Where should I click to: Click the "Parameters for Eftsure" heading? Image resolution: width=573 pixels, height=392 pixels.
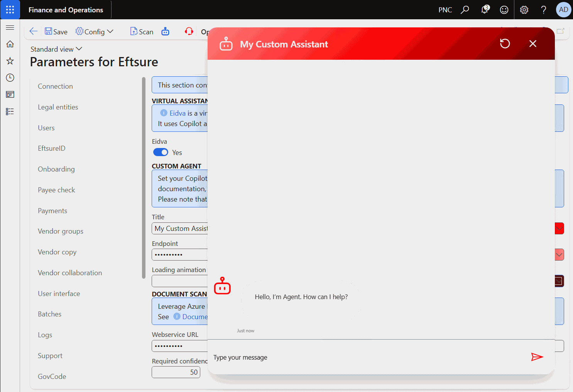[x=94, y=62]
